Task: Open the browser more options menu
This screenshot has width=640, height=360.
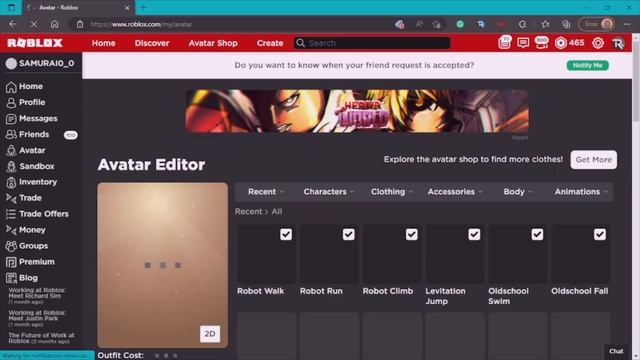Action: tap(627, 24)
